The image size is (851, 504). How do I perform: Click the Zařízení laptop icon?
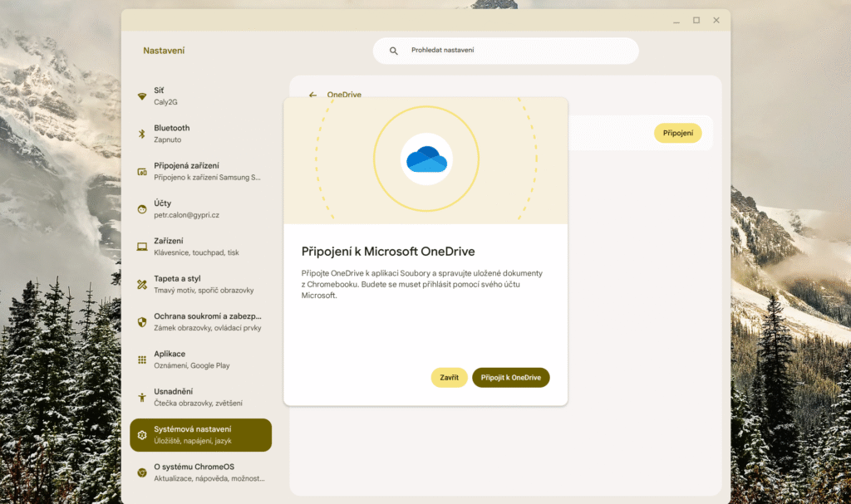click(x=142, y=247)
